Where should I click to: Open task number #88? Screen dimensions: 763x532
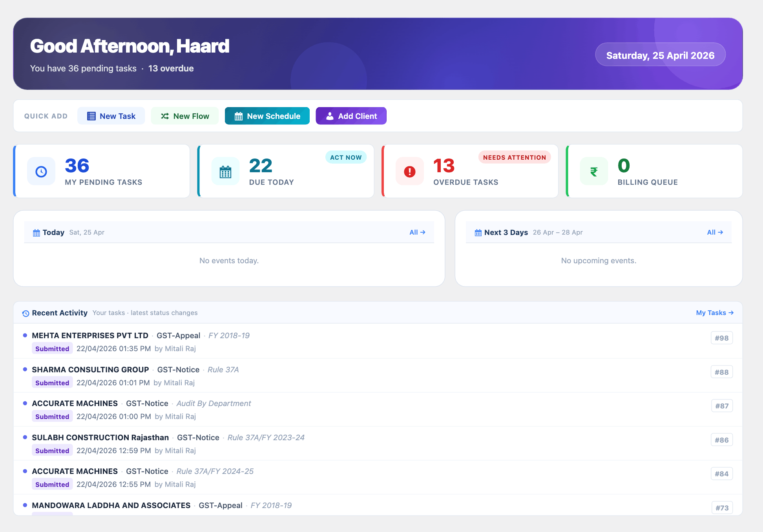(721, 372)
